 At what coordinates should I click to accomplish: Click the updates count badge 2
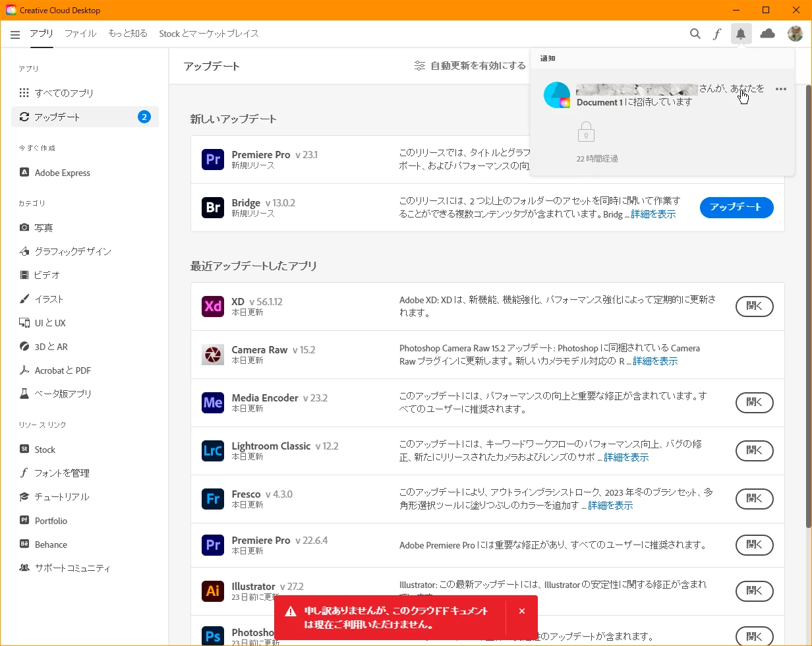click(144, 117)
